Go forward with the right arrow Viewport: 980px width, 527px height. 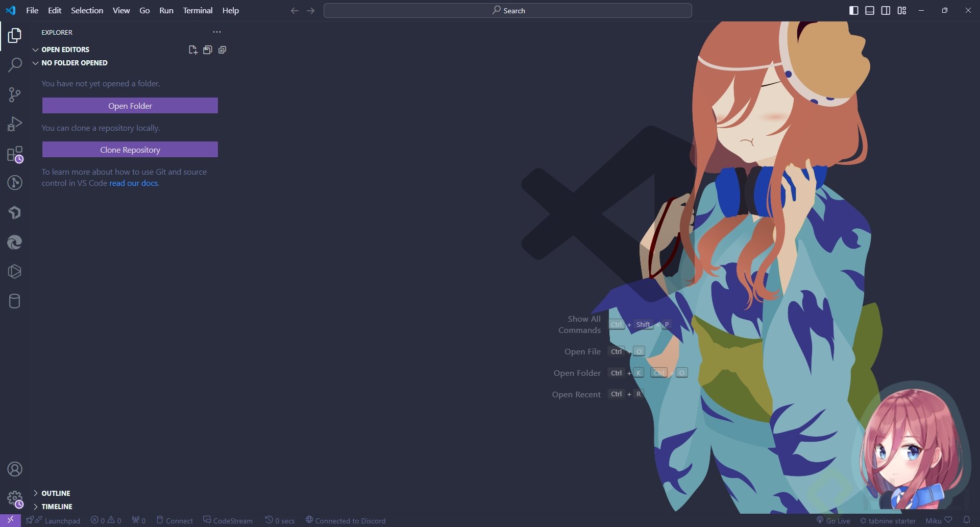311,11
